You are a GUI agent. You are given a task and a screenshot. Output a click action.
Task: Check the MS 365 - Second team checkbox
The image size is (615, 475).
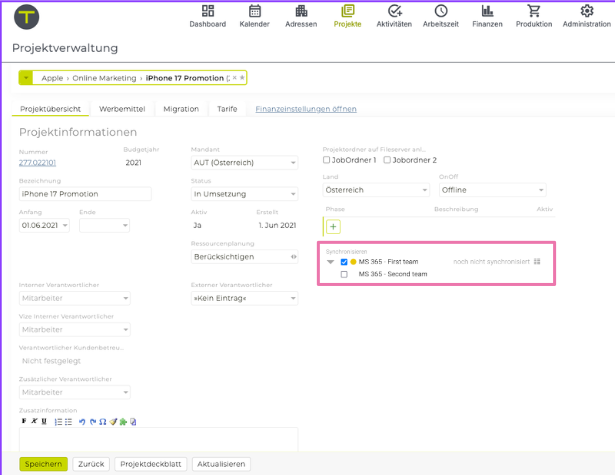[344, 274]
